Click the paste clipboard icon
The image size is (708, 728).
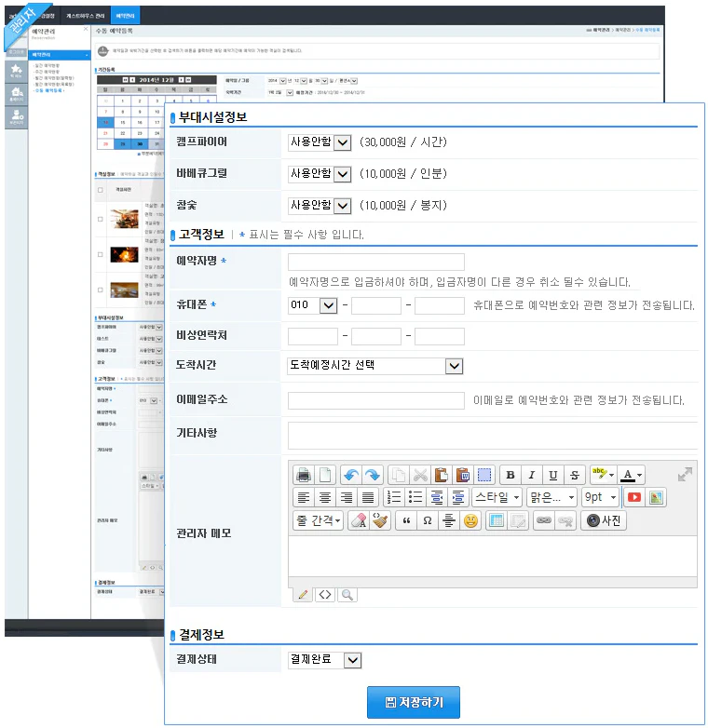click(x=442, y=475)
